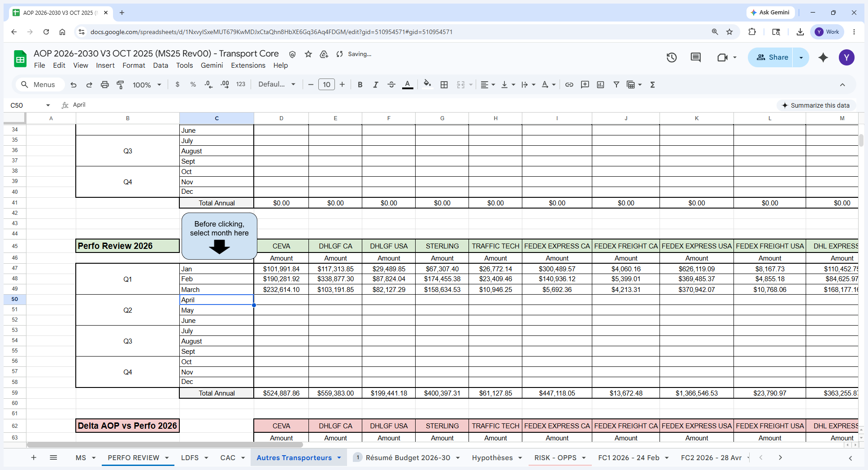Open the Format menu
Screen dimensions: 868x470
(x=134, y=65)
